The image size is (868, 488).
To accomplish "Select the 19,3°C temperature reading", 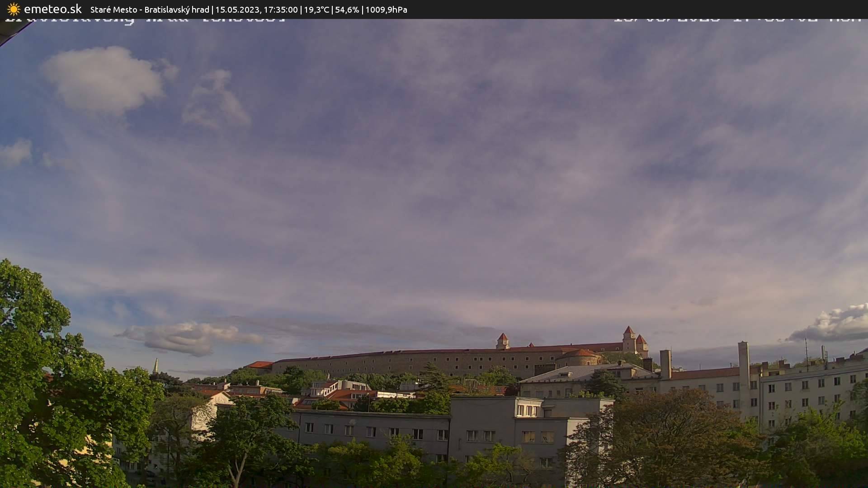I will click(x=316, y=9).
